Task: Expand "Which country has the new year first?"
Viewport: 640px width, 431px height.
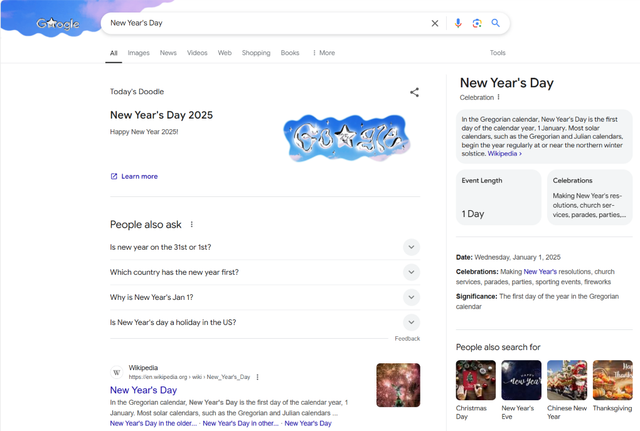Action: 411,272
